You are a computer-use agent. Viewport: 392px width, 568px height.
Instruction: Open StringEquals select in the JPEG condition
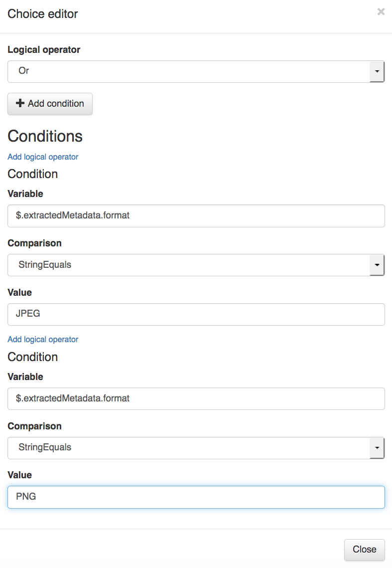tap(196, 265)
